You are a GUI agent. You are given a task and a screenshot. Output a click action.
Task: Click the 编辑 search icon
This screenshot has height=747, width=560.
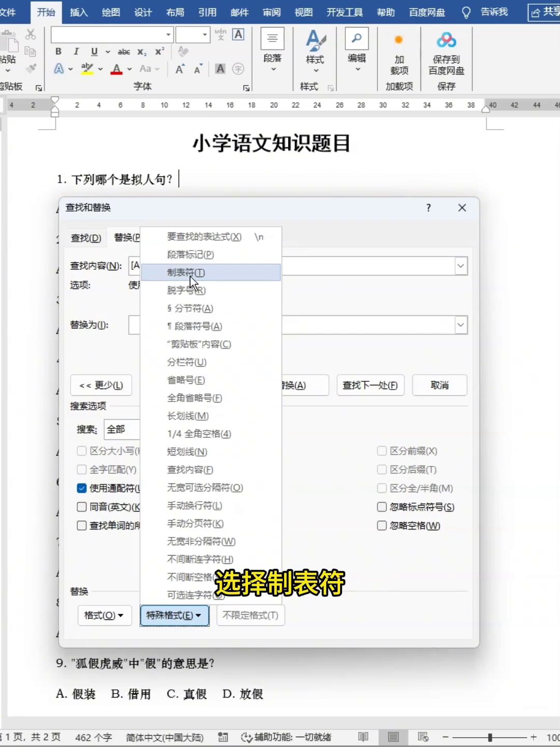coord(357,39)
